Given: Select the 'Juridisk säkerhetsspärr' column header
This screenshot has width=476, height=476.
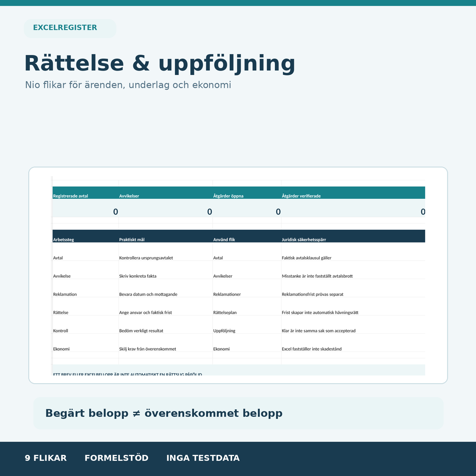Looking at the screenshot, I should (353, 236).
